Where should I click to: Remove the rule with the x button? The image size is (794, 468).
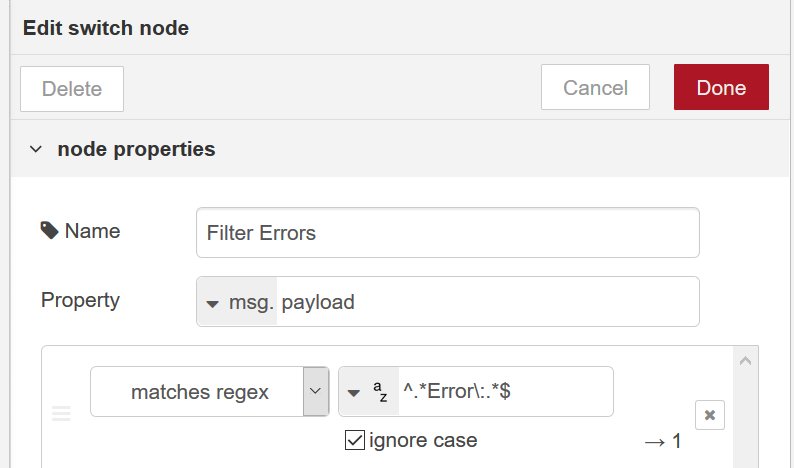709,415
